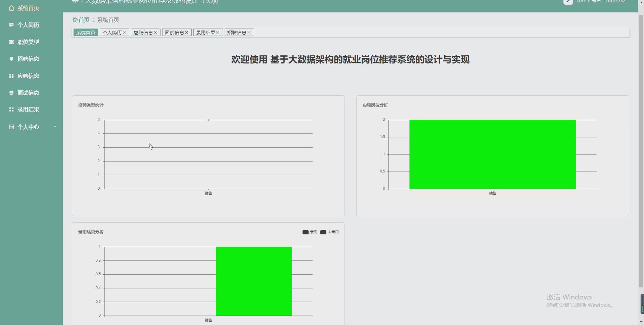Open 应聘信息 in the sidebar
644x325 pixels.
[x=28, y=76]
